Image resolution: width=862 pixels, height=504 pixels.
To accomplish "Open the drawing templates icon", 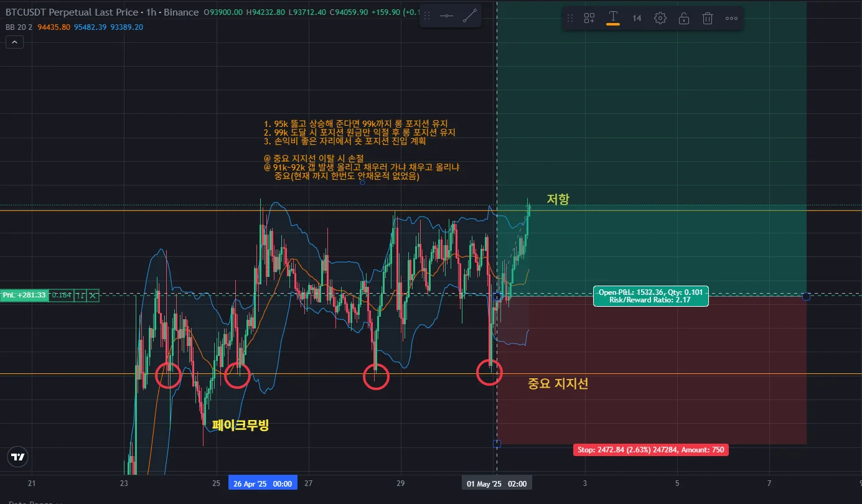I will click(x=589, y=18).
